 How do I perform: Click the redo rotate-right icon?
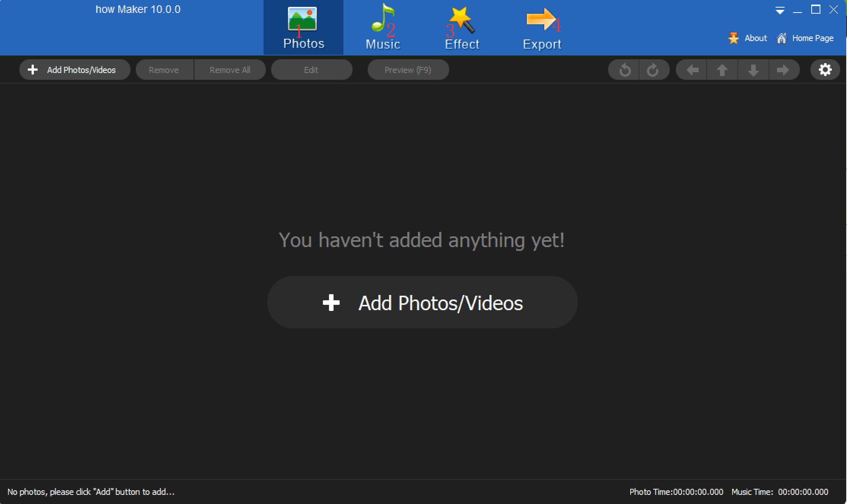click(654, 70)
